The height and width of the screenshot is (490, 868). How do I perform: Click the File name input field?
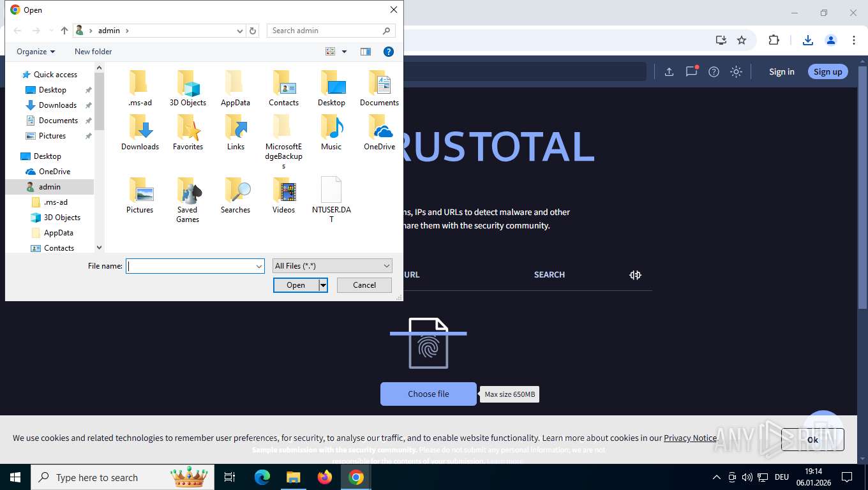pos(190,266)
